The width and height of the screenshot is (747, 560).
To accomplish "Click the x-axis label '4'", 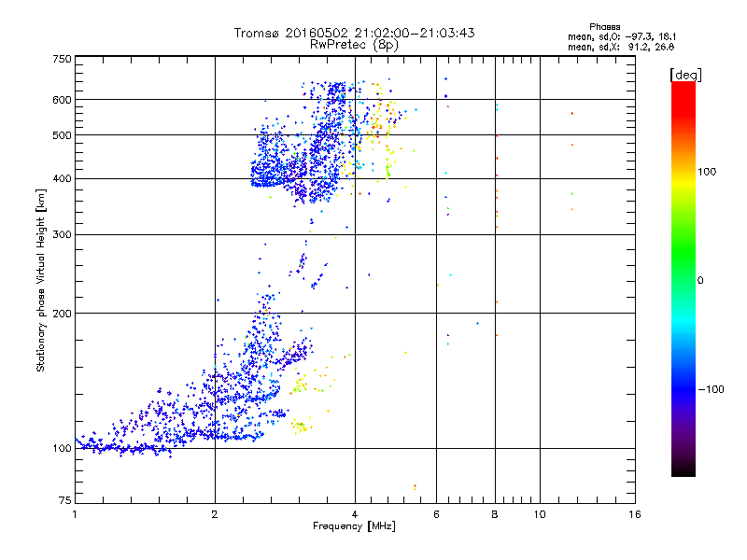I will (x=355, y=514).
